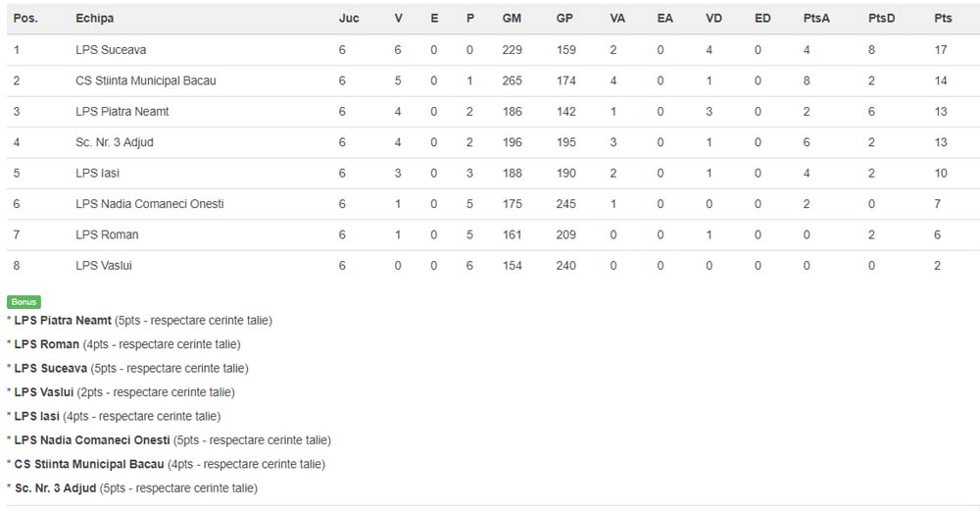Click the PtsA column header
This screenshot has height=511, width=980.
click(816, 19)
